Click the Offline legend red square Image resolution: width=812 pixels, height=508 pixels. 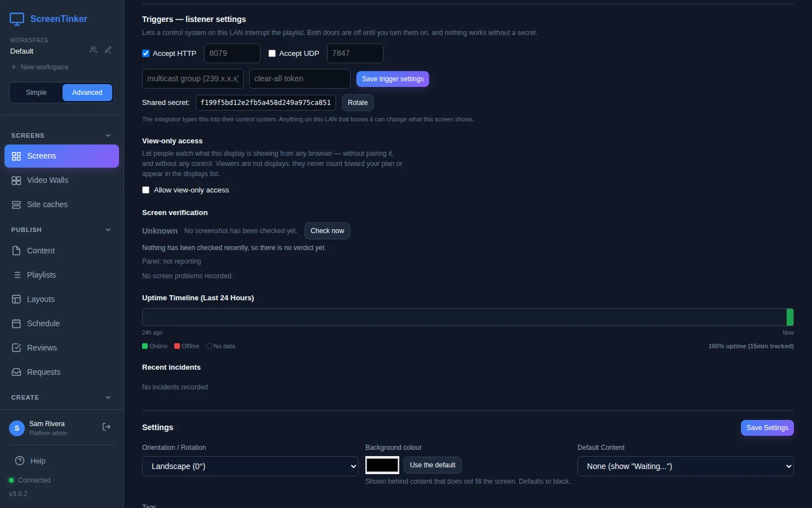point(177,346)
